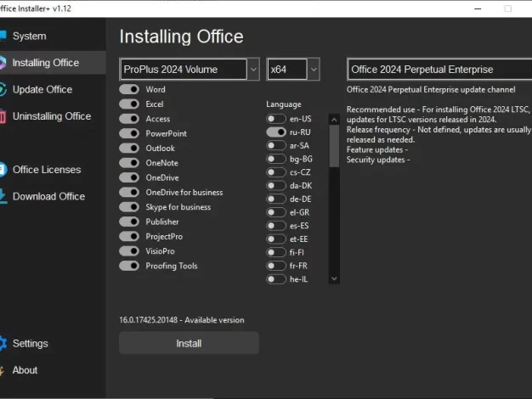Click the Language heading label
This screenshot has height=399, width=532.
pyautogui.click(x=284, y=104)
